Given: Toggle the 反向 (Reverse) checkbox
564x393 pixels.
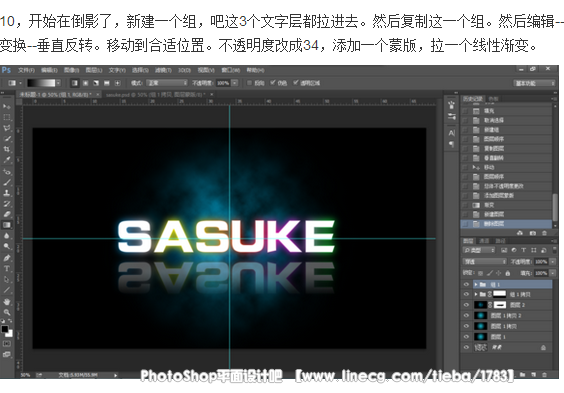Looking at the screenshot, I should pyautogui.click(x=249, y=83).
